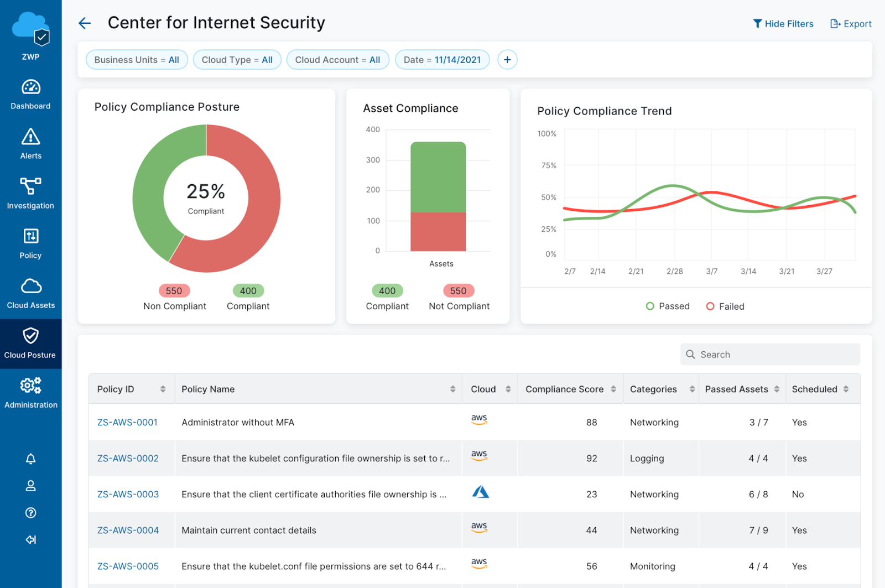Viewport: 885px width, 588px height.
Task: Hide Filters toggle at top right
Action: click(783, 24)
